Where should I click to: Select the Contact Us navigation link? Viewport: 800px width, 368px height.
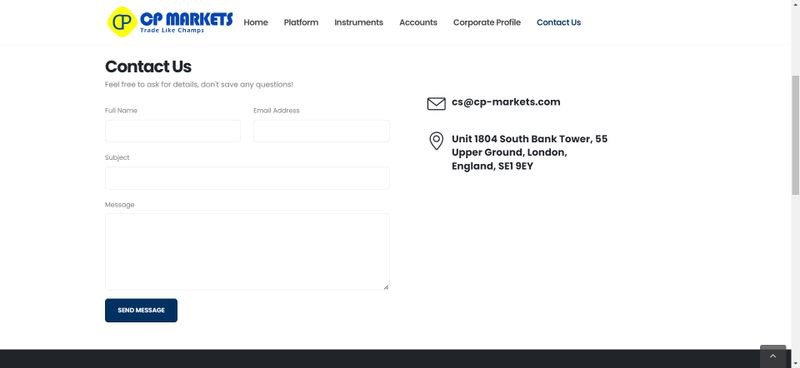pyautogui.click(x=559, y=22)
